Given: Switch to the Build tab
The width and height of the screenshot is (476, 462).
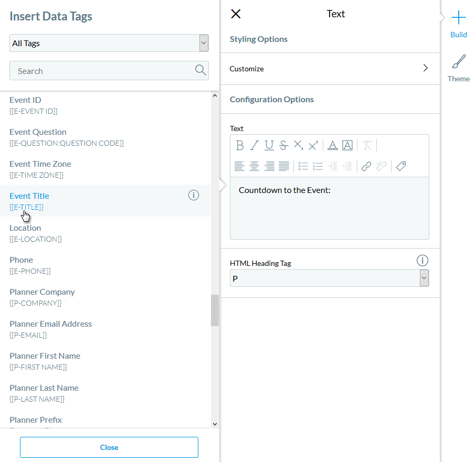Looking at the screenshot, I should [458, 25].
